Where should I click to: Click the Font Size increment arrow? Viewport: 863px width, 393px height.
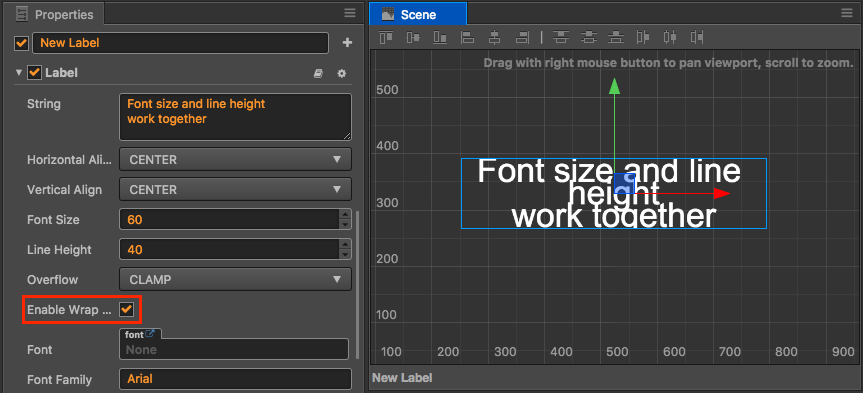pyautogui.click(x=345, y=215)
